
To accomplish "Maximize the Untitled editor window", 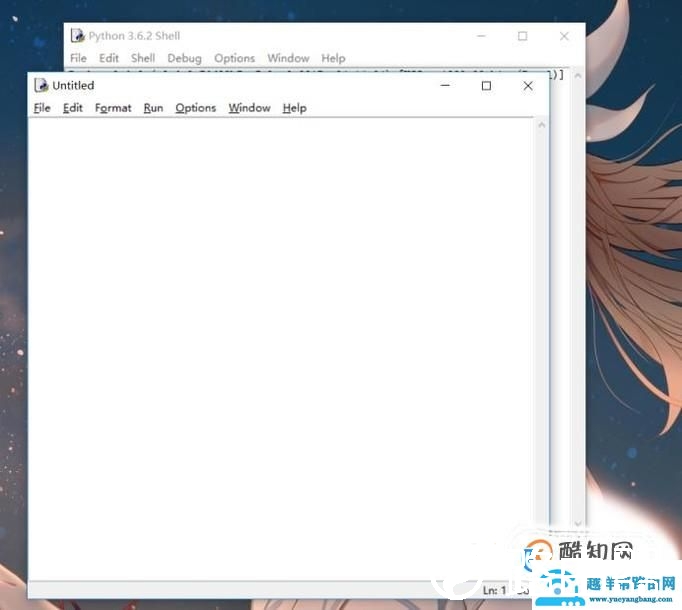I will coord(486,86).
